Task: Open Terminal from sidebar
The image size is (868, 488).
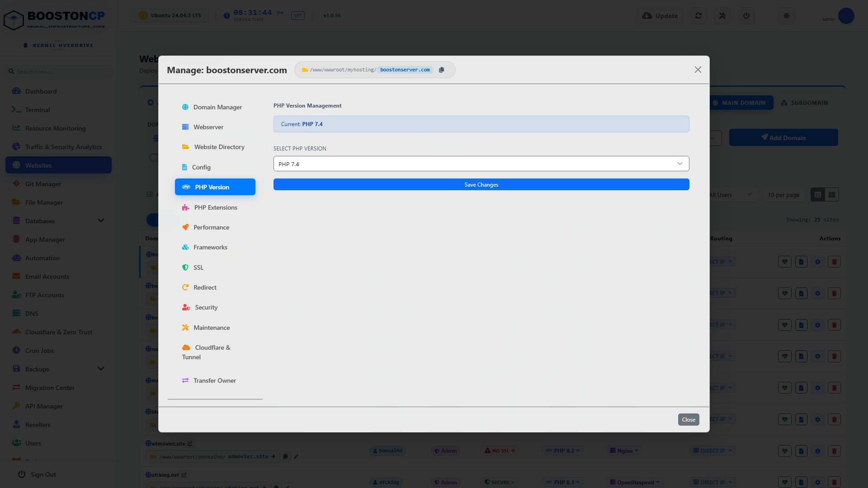Action: pos(58,110)
